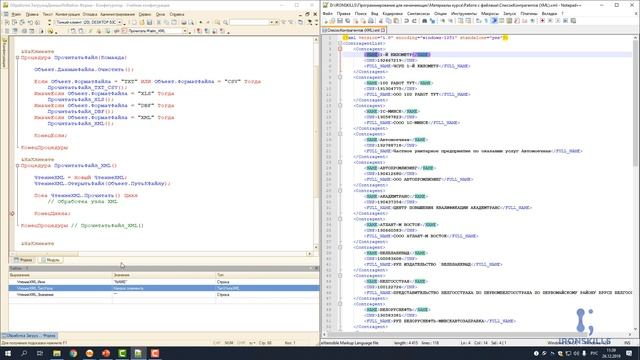Collapse the Contragent node containing Автомоечная

click(340, 134)
